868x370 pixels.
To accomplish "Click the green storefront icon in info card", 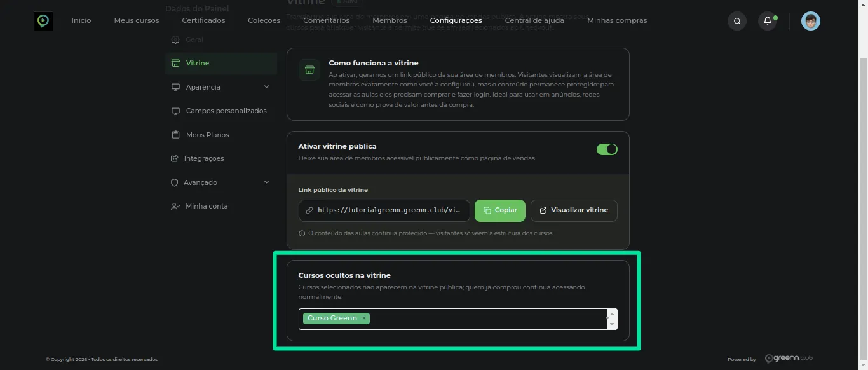I will [309, 70].
